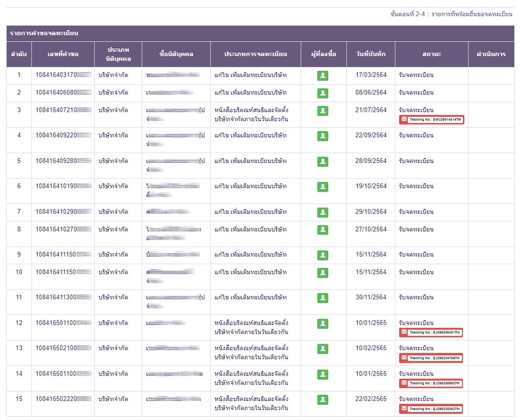View signers for the request dated 21/07/2564
520x420 pixels.
(x=323, y=111)
